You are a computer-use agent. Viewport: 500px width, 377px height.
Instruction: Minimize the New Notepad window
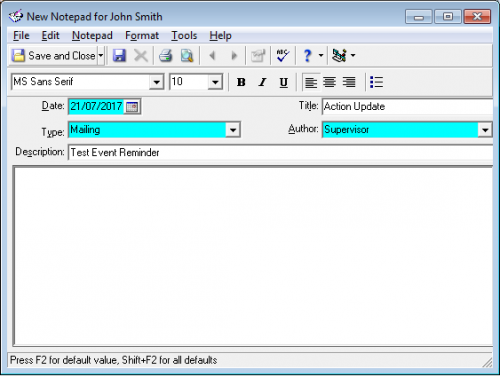pos(419,17)
